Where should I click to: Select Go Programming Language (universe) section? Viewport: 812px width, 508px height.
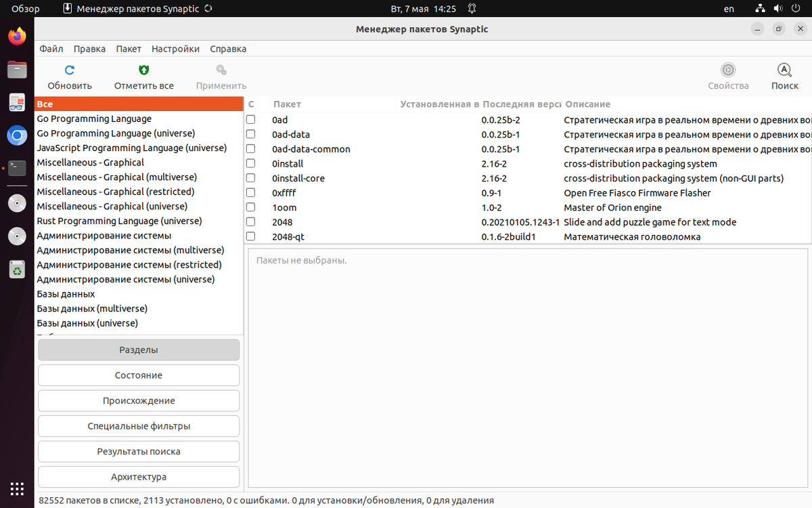coord(139,133)
